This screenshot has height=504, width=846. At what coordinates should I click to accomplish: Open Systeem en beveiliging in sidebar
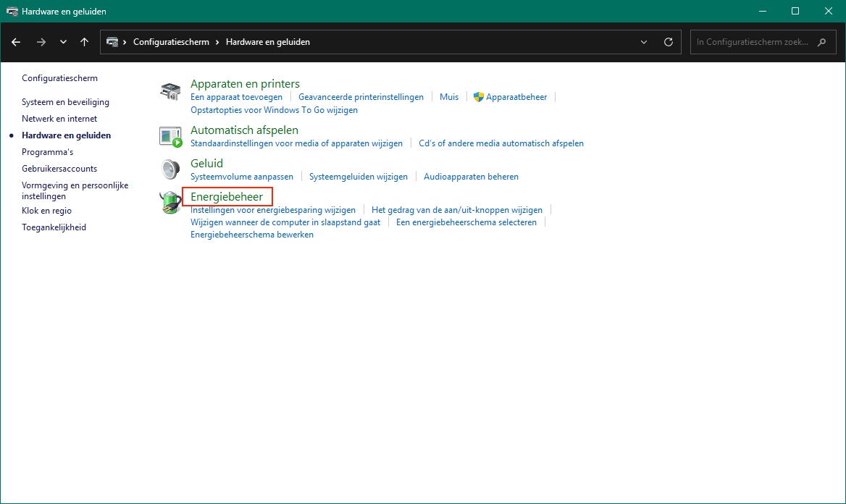(65, 102)
